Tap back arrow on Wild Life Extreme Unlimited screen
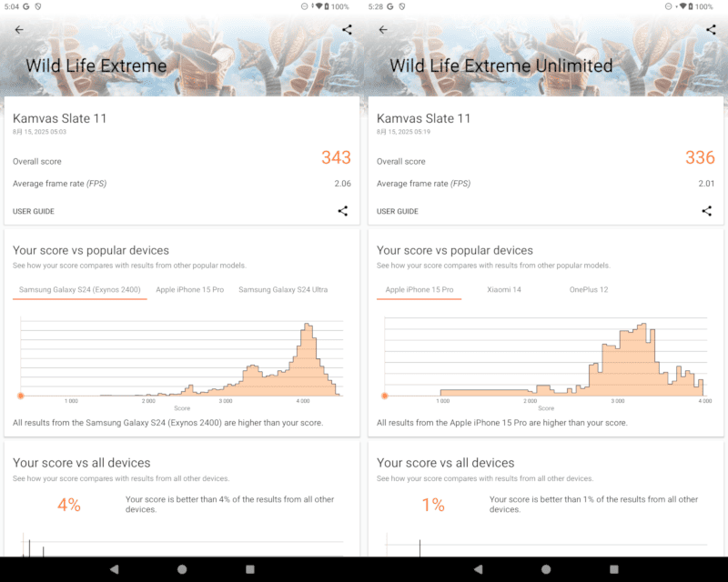The height and width of the screenshot is (582, 728). (383, 29)
